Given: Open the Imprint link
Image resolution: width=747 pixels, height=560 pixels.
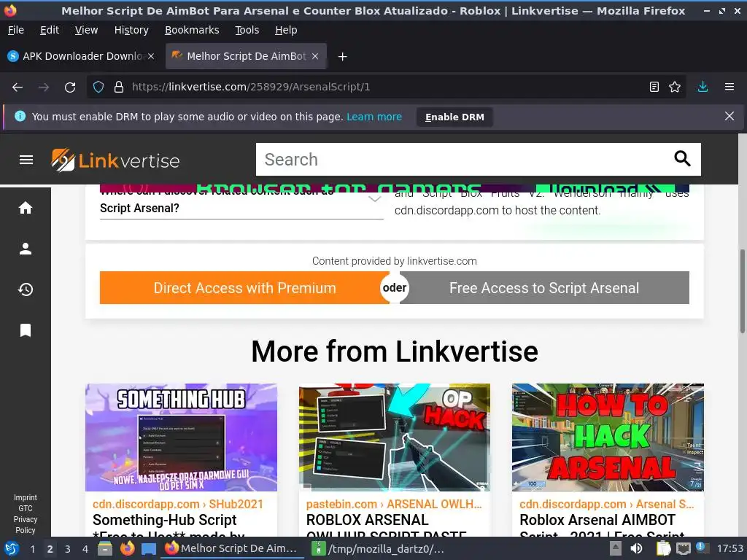Looking at the screenshot, I should coord(26,497).
